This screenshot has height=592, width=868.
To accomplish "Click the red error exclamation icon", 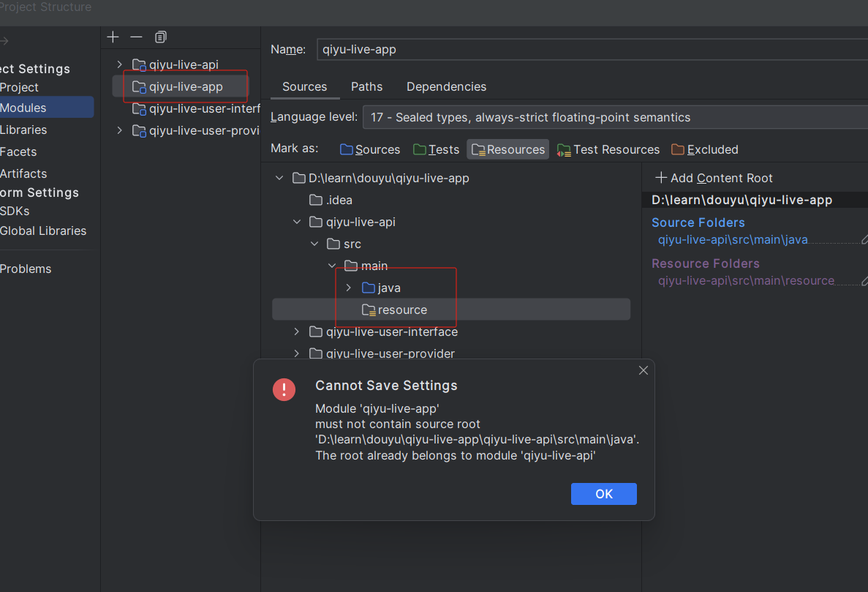I will tap(284, 390).
